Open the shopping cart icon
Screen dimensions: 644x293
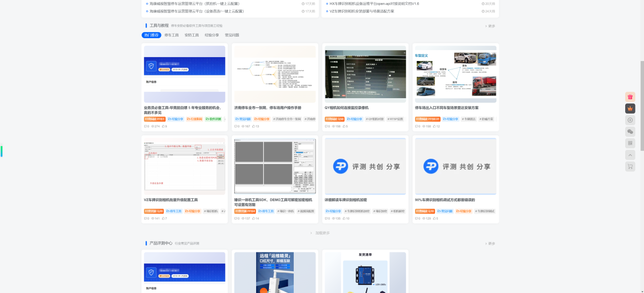(x=630, y=167)
